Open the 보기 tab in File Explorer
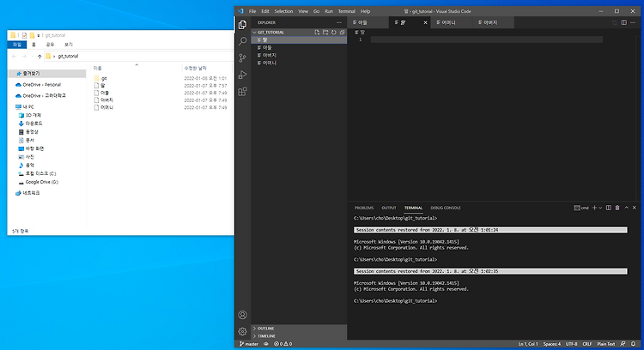 (x=68, y=45)
